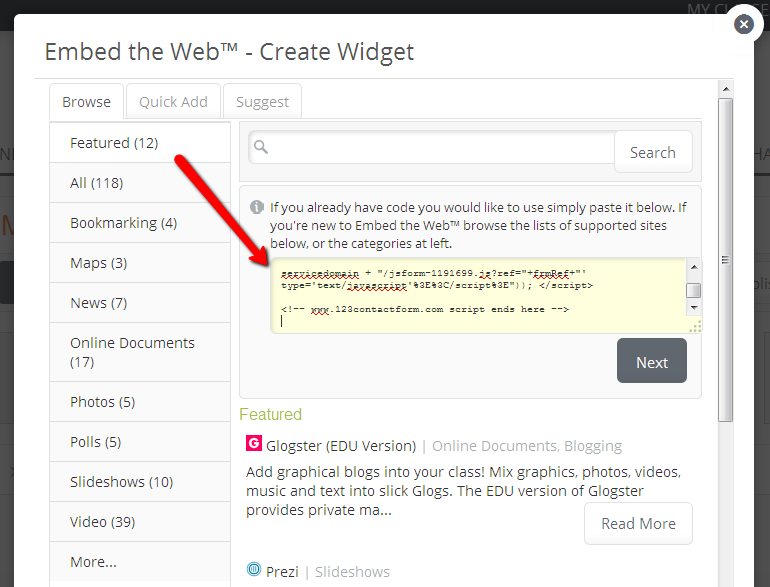Viewport: 770px width, 587px height.
Task: Show the Video (39) category
Action: coord(140,522)
